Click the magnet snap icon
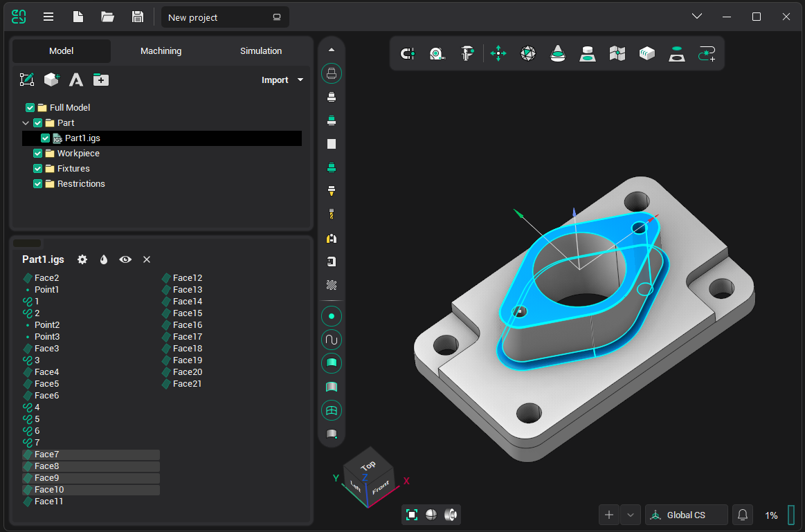Viewport: 805px width, 532px height. 408,53
